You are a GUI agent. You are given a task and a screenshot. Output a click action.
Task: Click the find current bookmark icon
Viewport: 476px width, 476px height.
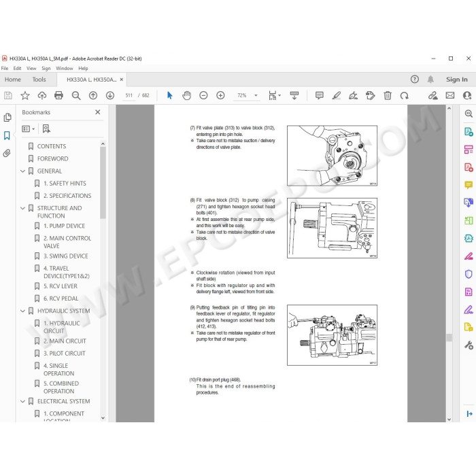click(x=46, y=129)
